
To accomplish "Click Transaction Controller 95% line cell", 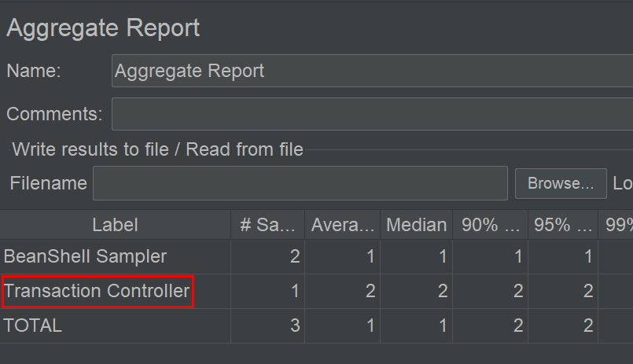I will [x=563, y=292].
